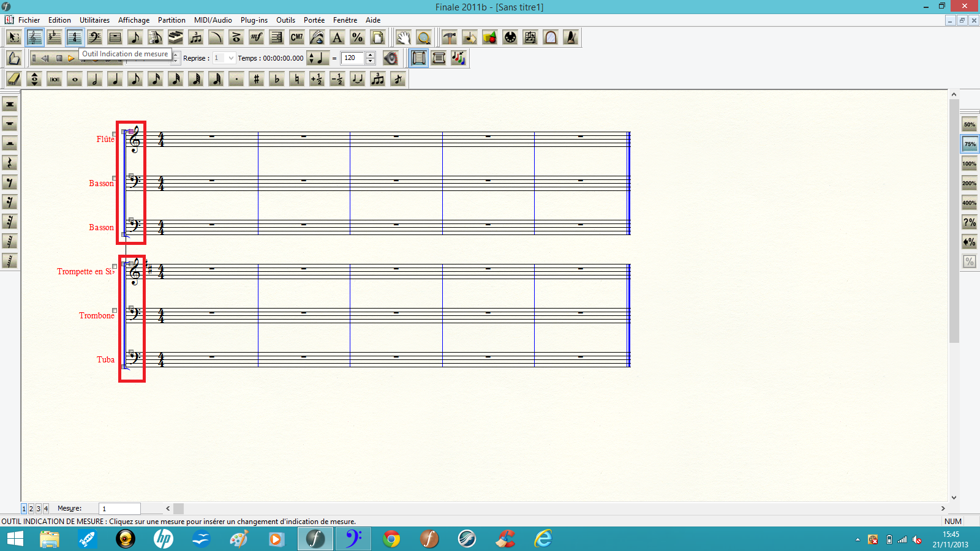Pick the whole note duration
Viewport: 980px width, 551px height.
coord(75,79)
